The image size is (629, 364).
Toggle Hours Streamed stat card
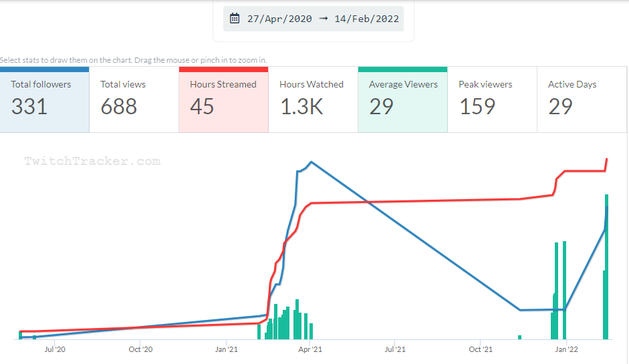click(224, 100)
